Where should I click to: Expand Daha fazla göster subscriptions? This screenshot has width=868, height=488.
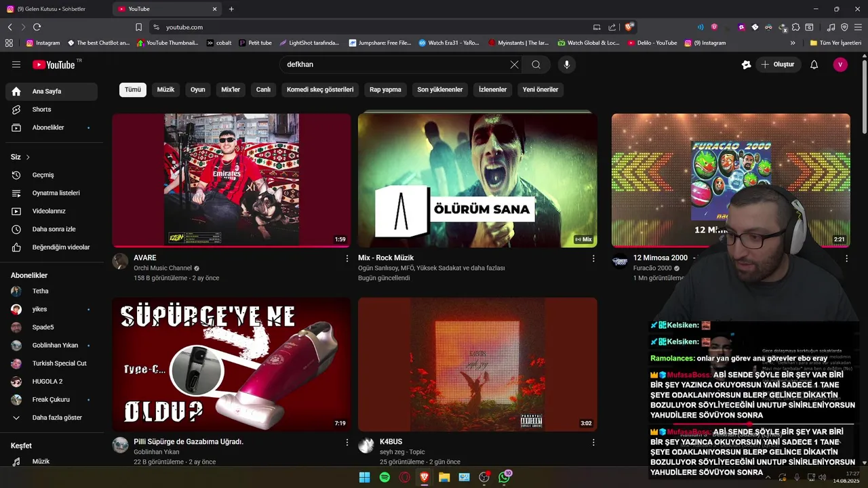[52, 418]
